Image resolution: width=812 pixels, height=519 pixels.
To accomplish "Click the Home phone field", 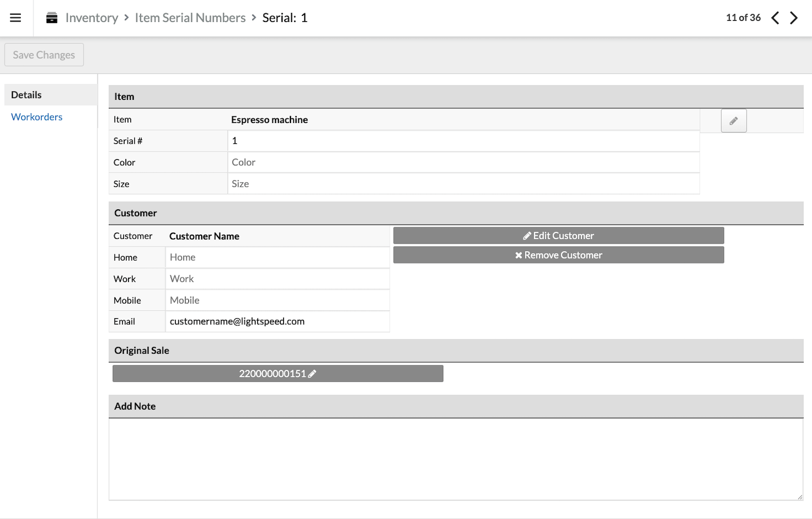I will coord(277,257).
